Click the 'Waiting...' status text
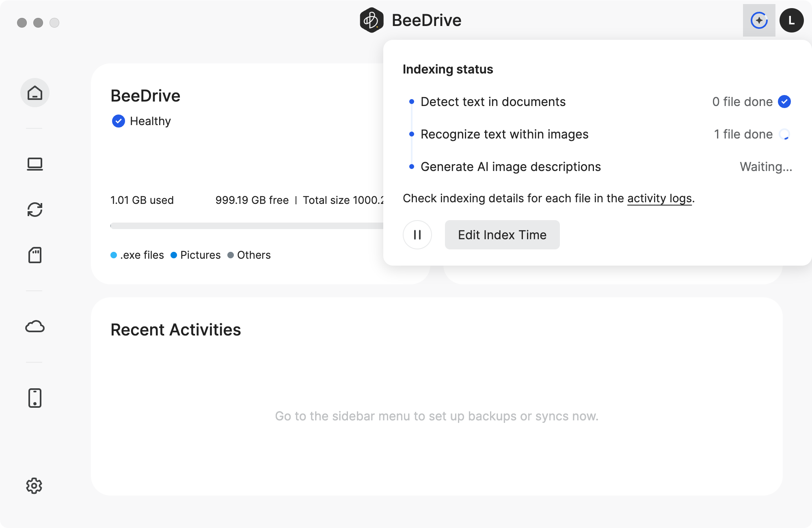 pos(766,167)
